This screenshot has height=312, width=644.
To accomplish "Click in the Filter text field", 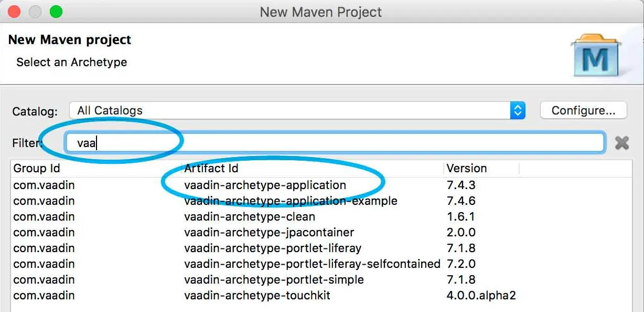I will coord(336,143).
